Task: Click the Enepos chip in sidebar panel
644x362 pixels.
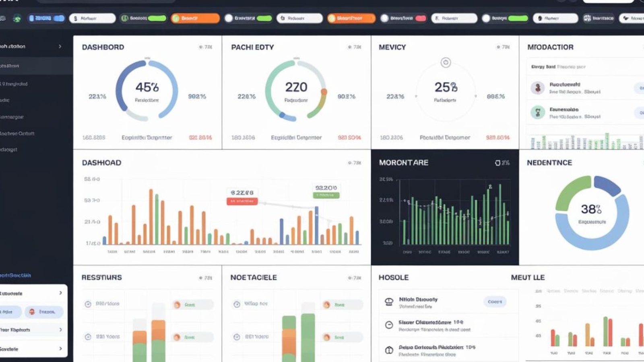Action: (43, 312)
